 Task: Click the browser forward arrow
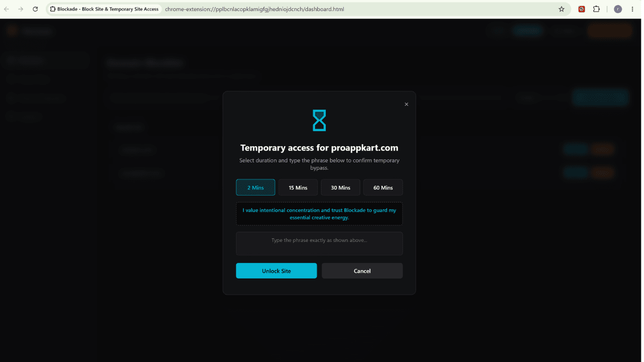tap(21, 9)
